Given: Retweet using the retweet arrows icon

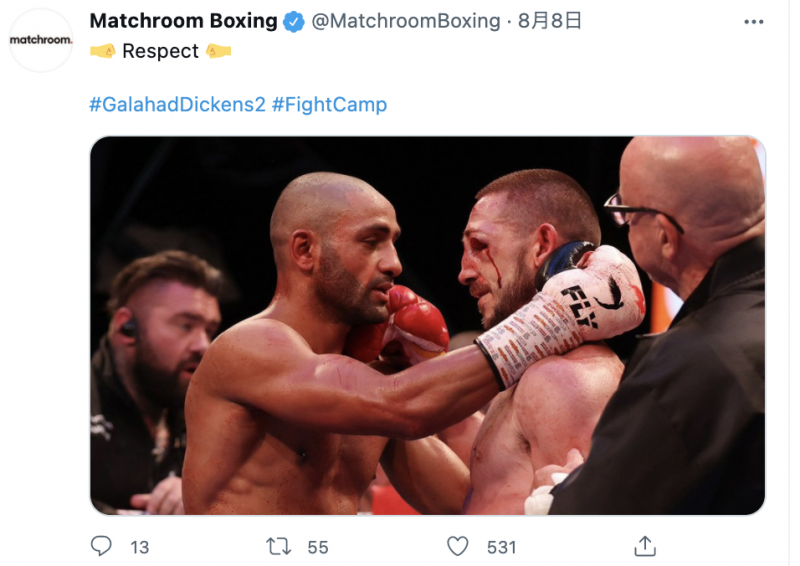Looking at the screenshot, I should 279,547.
